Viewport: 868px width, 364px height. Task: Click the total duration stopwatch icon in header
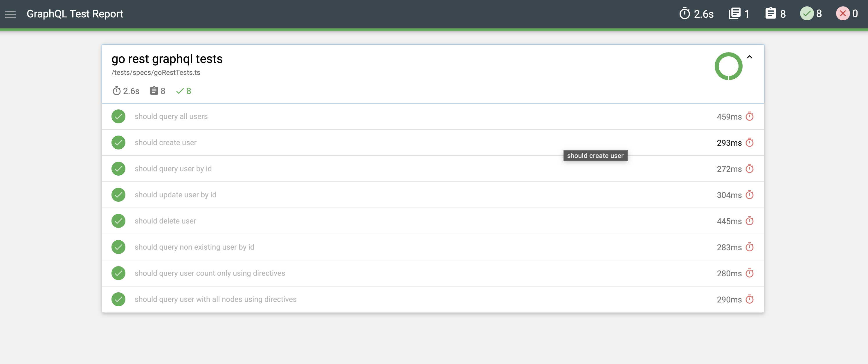684,13
